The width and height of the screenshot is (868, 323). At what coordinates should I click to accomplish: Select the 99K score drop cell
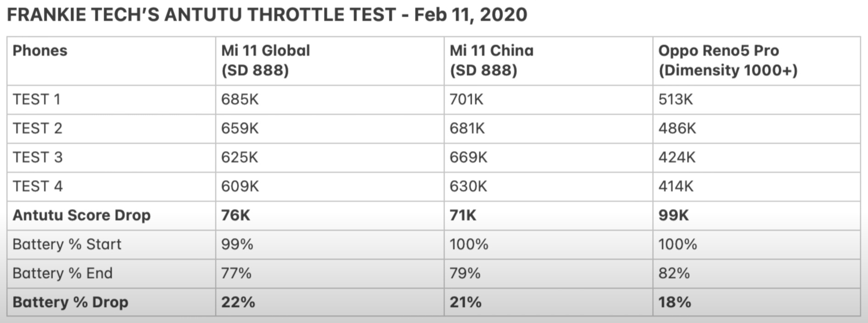click(673, 215)
